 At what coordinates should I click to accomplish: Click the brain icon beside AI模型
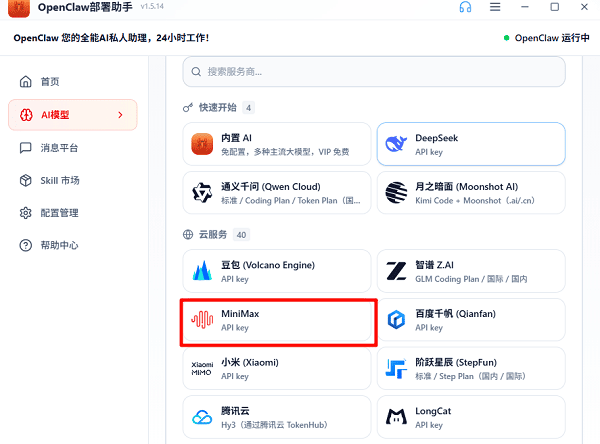coord(26,115)
